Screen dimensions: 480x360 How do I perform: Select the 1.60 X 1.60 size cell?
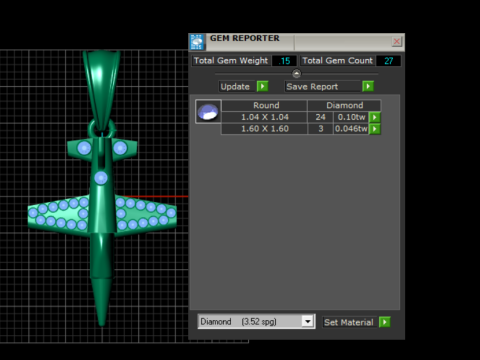[265, 129]
